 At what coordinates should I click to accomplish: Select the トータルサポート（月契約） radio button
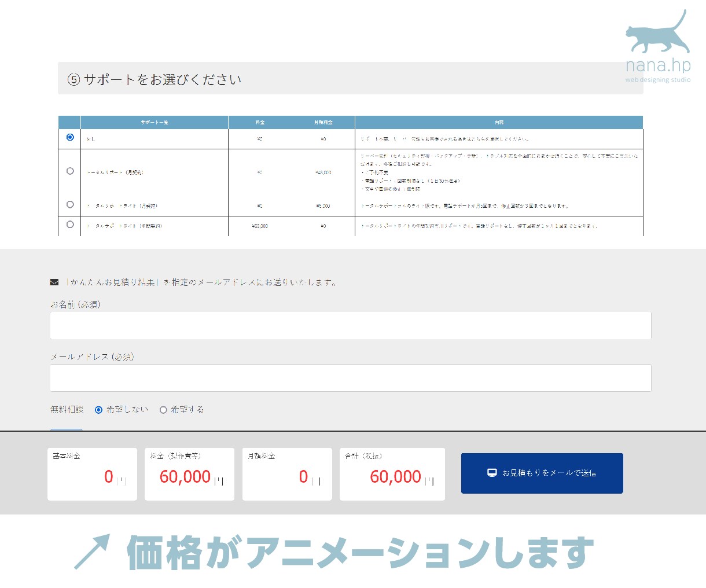pyautogui.click(x=70, y=171)
